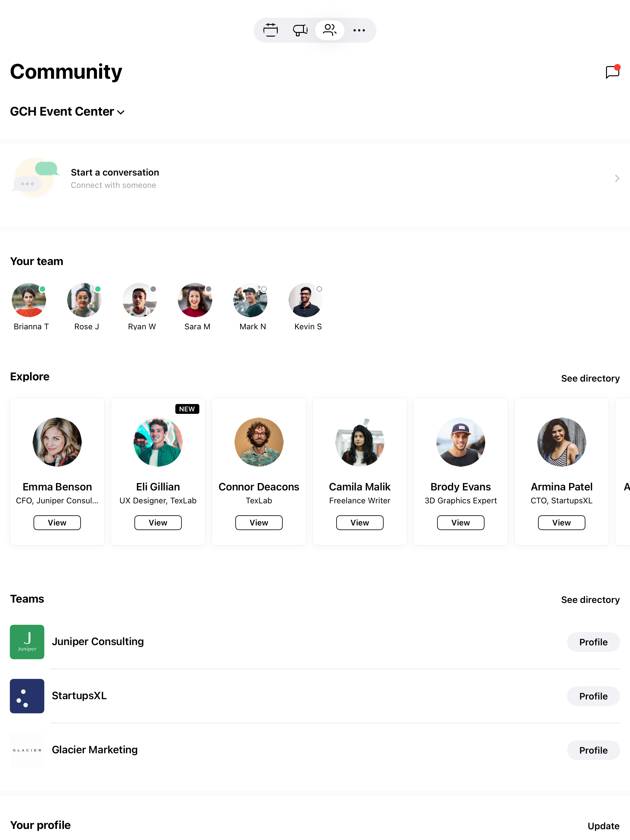Tap the NEW badge on Eli Gillian's card

(x=187, y=409)
